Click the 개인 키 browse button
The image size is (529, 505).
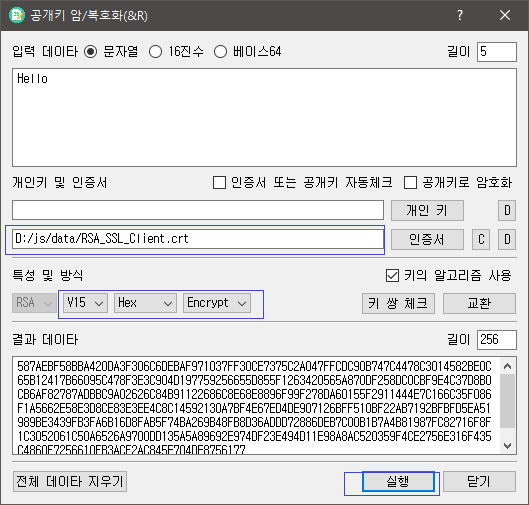click(427, 211)
